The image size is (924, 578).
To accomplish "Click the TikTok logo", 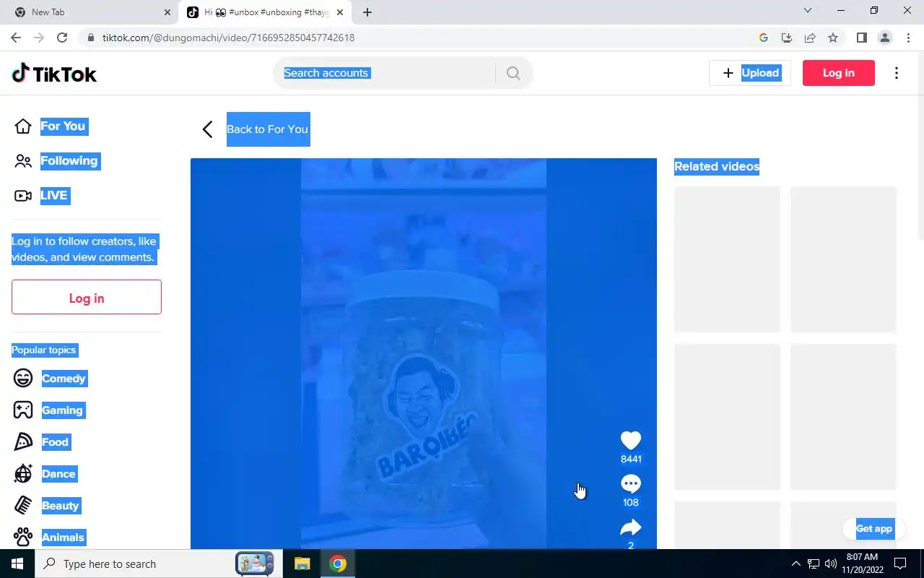I will [54, 73].
